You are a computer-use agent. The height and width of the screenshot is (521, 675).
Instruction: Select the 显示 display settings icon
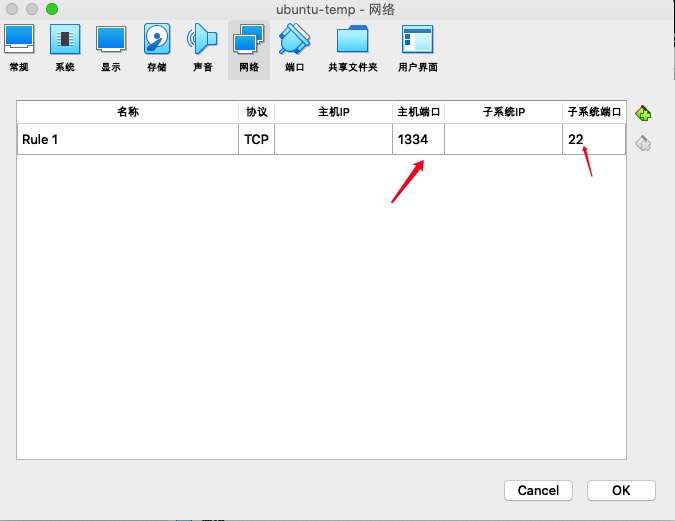pyautogui.click(x=110, y=48)
